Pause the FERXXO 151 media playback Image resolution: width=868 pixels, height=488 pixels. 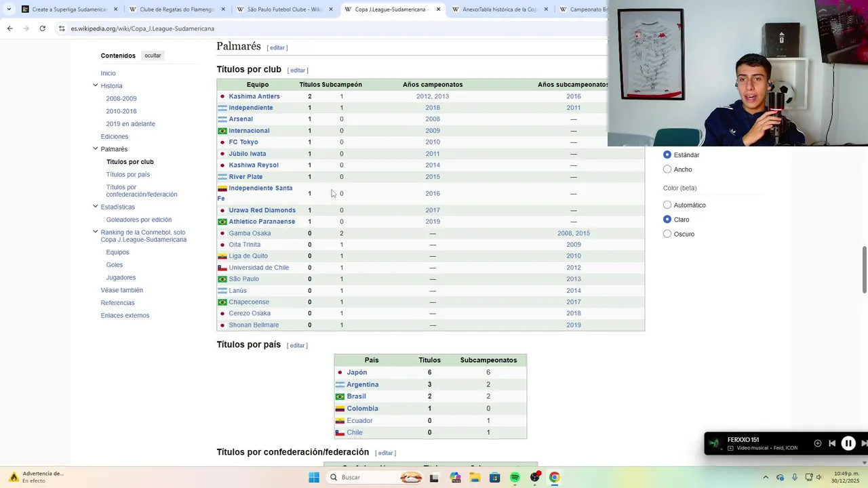coord(848,443)
